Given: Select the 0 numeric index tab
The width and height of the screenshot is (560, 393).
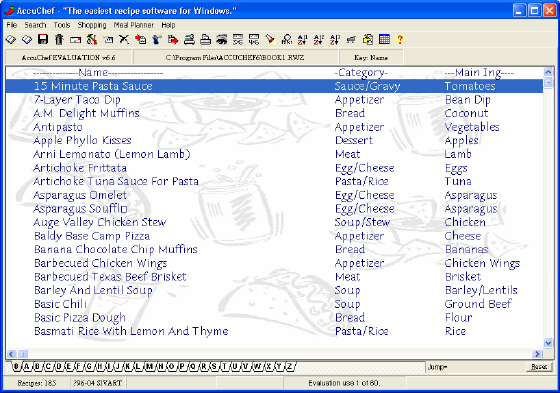Looking at the screenshot, I should [x=16, y=367].
